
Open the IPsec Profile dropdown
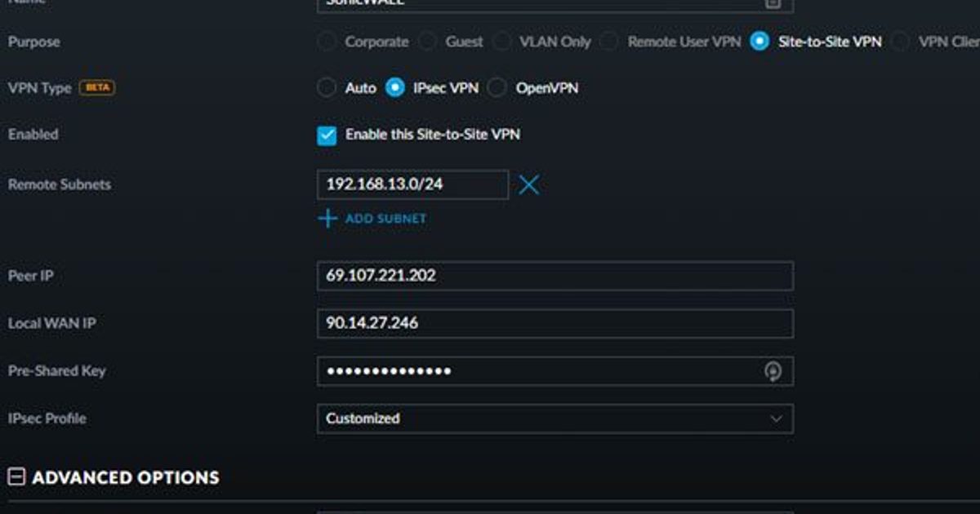pyautogui.click(x=555, y=419)
